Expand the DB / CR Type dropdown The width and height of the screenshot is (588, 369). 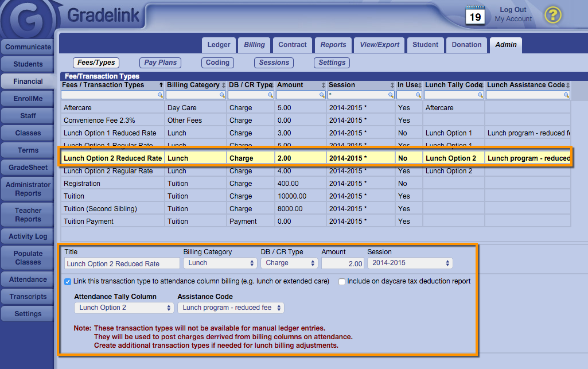point(289,263)
